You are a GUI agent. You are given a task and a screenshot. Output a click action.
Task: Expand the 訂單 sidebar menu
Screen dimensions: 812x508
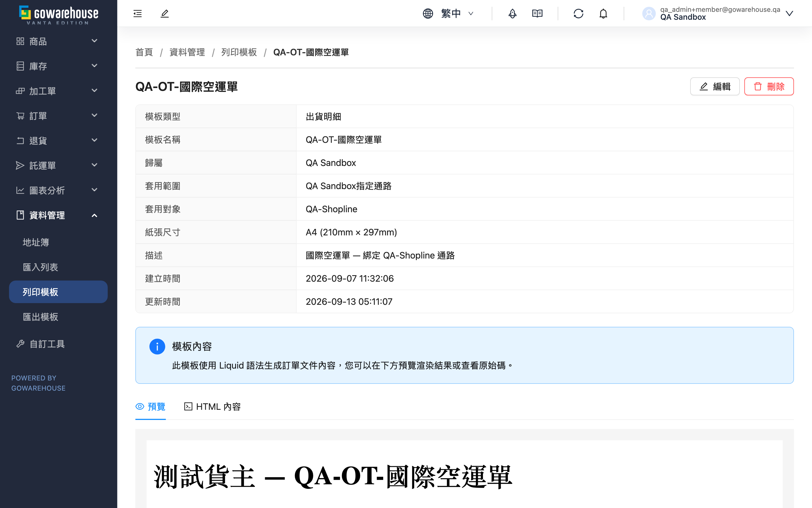pos(58,116)
